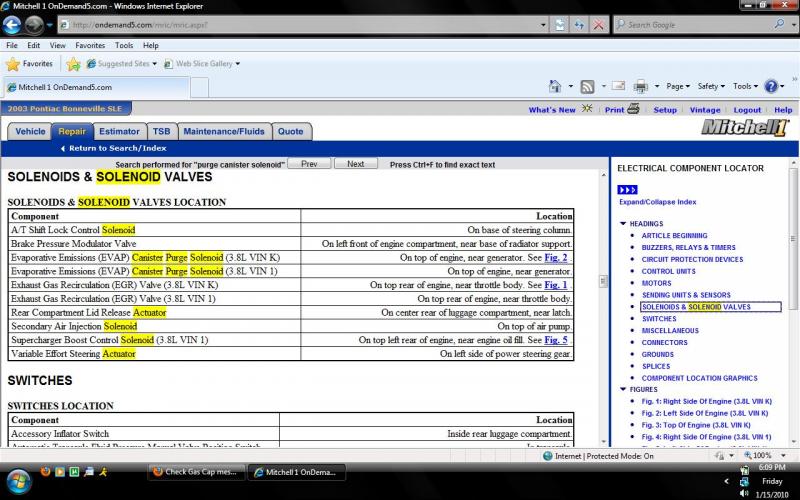
Task: Collapse the HEADINGS tree section
Action: click(x=623, y=224)
